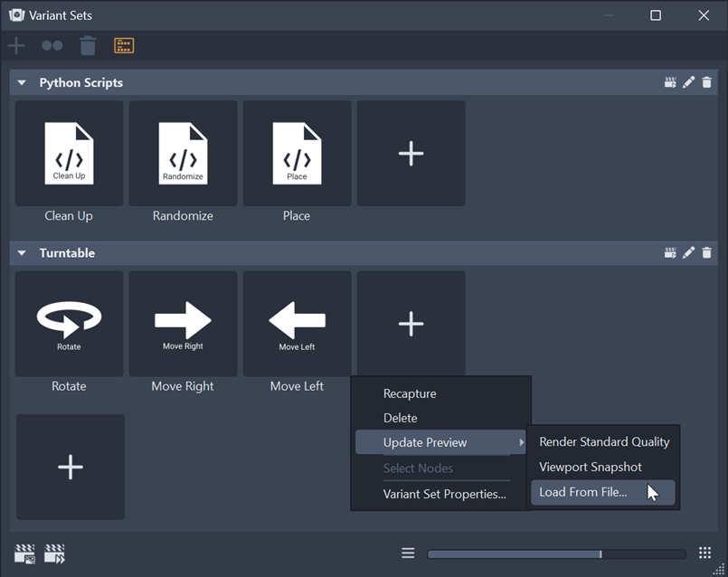Click clapperboard icon in Turntable header

pyautogui.click(x=670, y=253)
